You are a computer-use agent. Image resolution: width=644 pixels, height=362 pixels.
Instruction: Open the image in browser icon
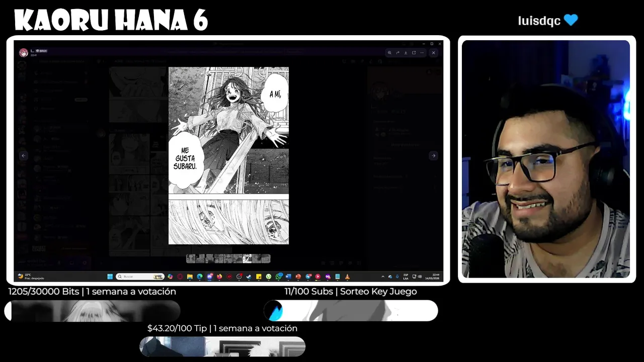tap(414, 53)
